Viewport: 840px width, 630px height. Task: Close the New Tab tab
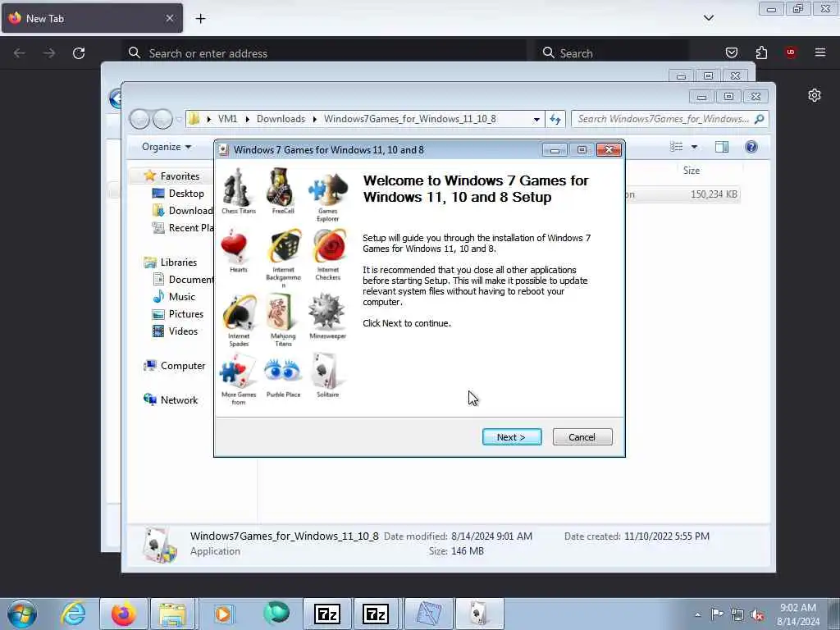coord(169,18)
